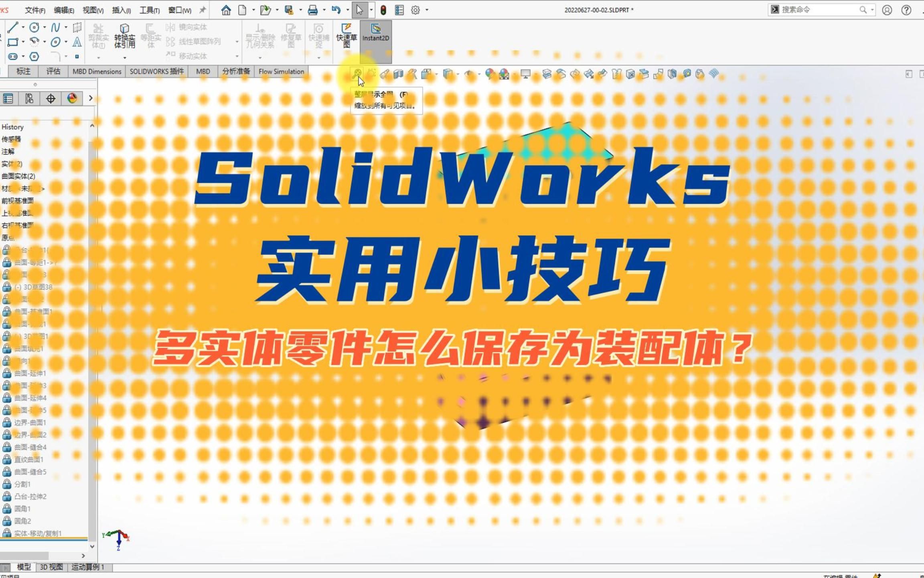Click the Save icon

pyautogui.click(x=289, y=10)
